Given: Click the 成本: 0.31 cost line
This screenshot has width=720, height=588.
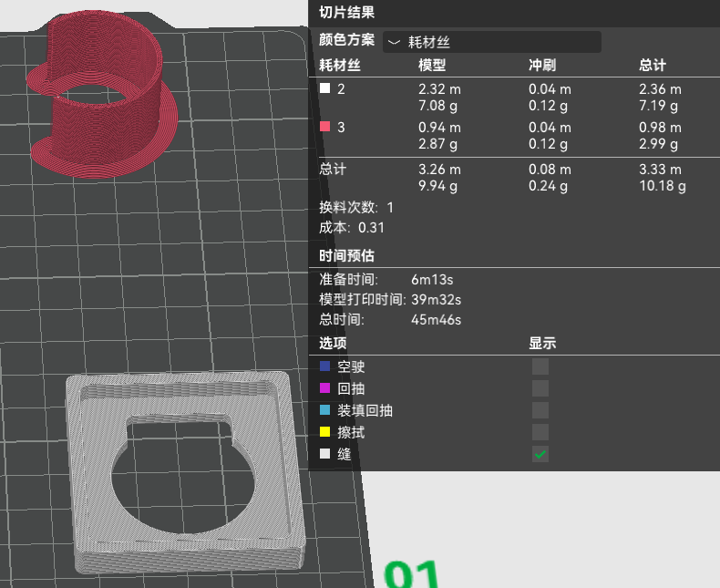Looking at the screenshot, I should coord(352,228).
